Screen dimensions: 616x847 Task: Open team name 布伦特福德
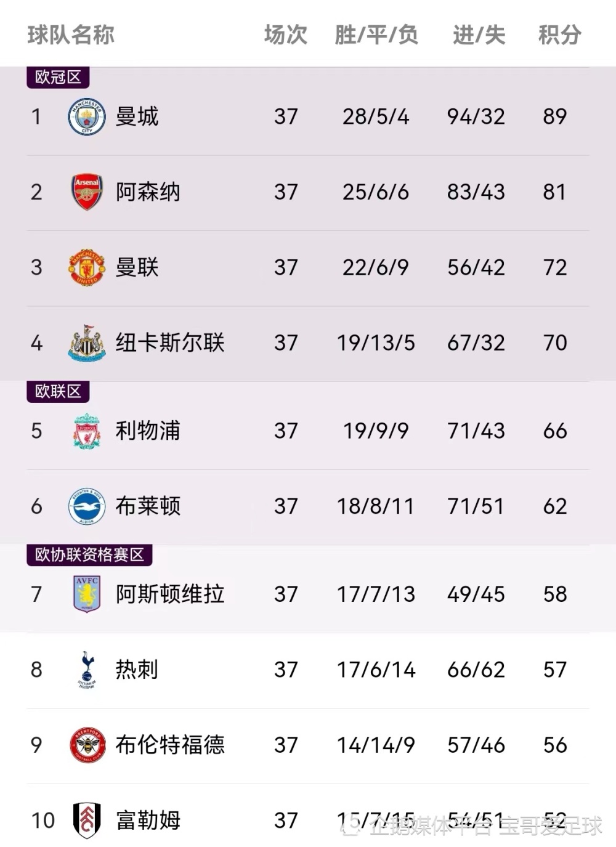(170, 745)
